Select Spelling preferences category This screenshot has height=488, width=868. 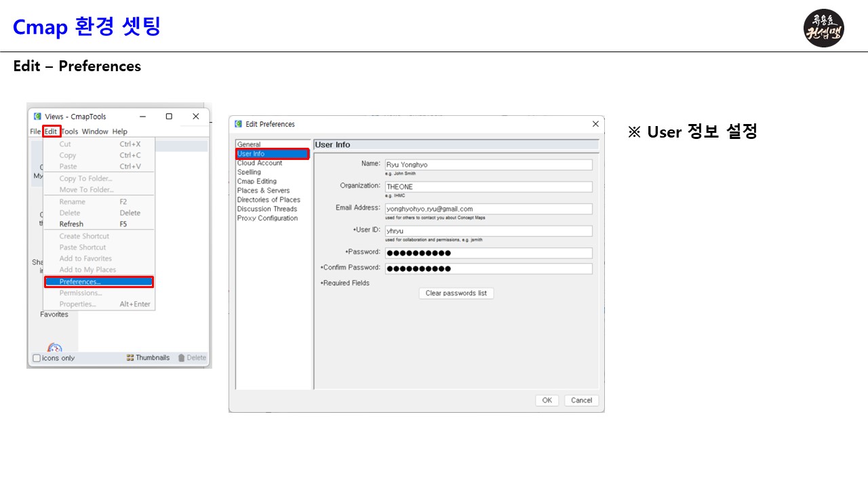click(x=273, y=172)
